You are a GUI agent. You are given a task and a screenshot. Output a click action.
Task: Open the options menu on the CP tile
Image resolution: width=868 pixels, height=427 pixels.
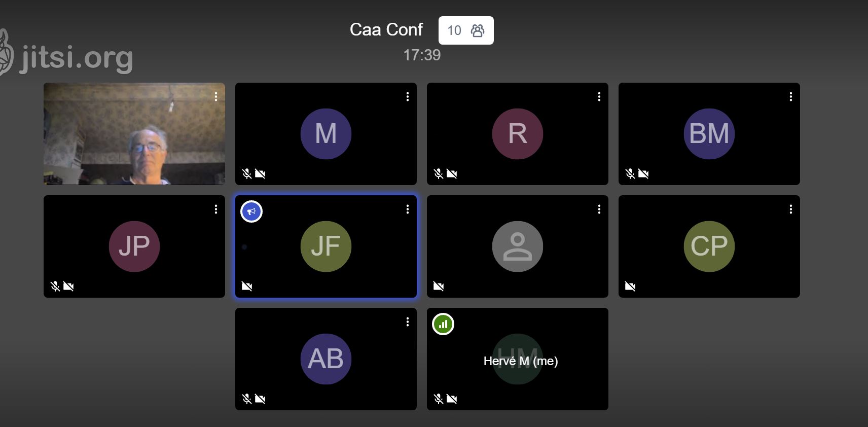791,209
